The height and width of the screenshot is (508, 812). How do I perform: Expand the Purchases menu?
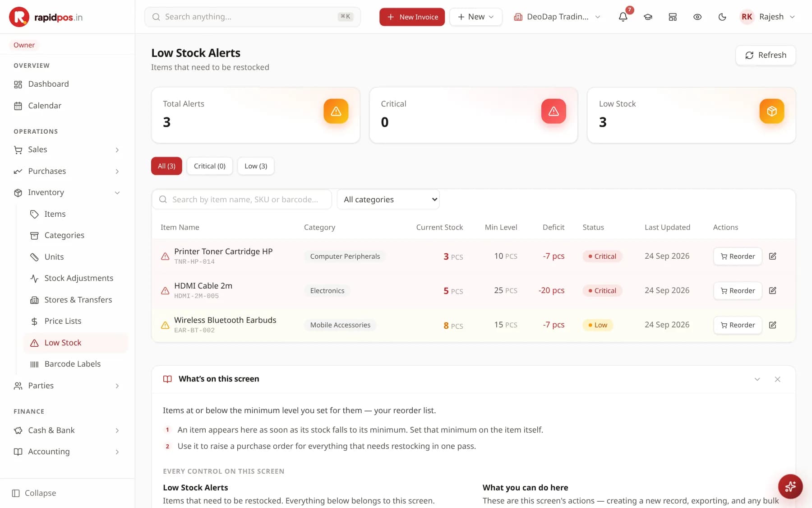coord(67,171)
